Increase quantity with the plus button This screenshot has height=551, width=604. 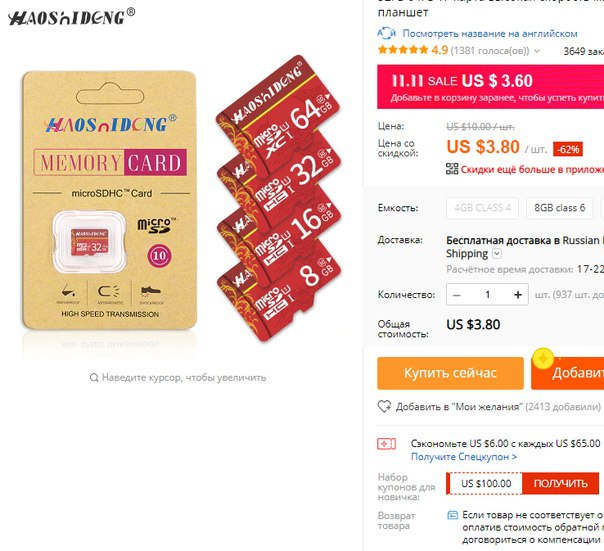coord(518,295)
